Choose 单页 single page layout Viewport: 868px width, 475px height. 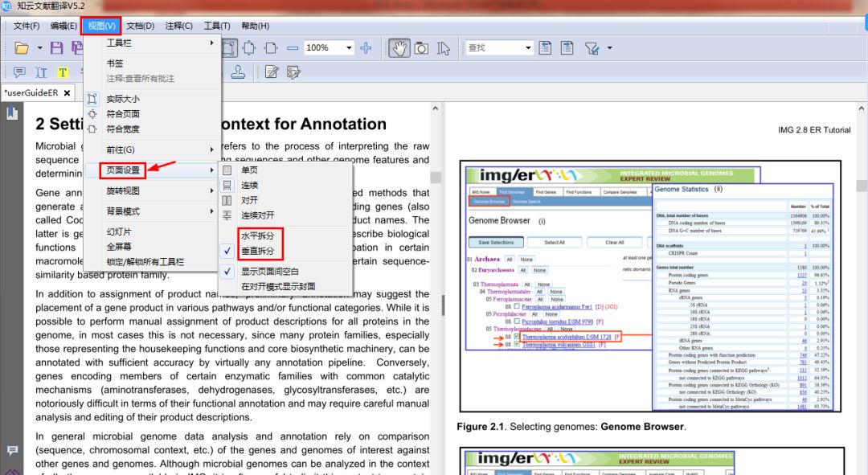(x=250, y=170)
